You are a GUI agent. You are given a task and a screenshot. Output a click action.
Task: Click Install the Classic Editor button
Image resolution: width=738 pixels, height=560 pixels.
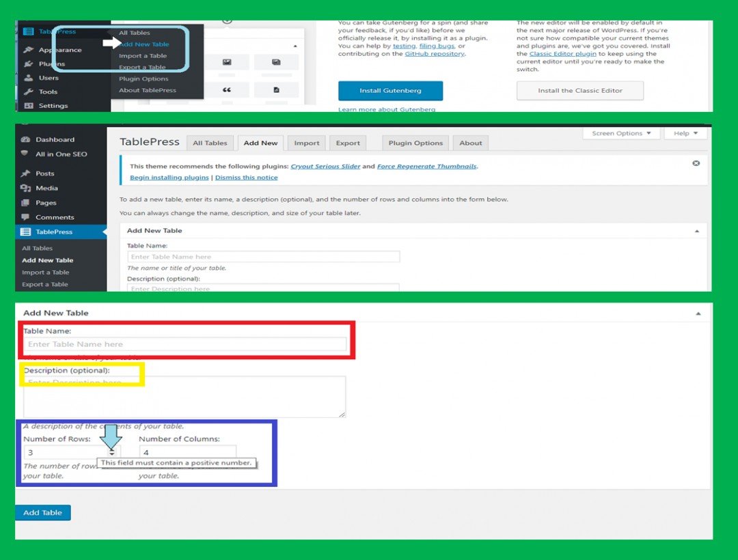point(580,91)
